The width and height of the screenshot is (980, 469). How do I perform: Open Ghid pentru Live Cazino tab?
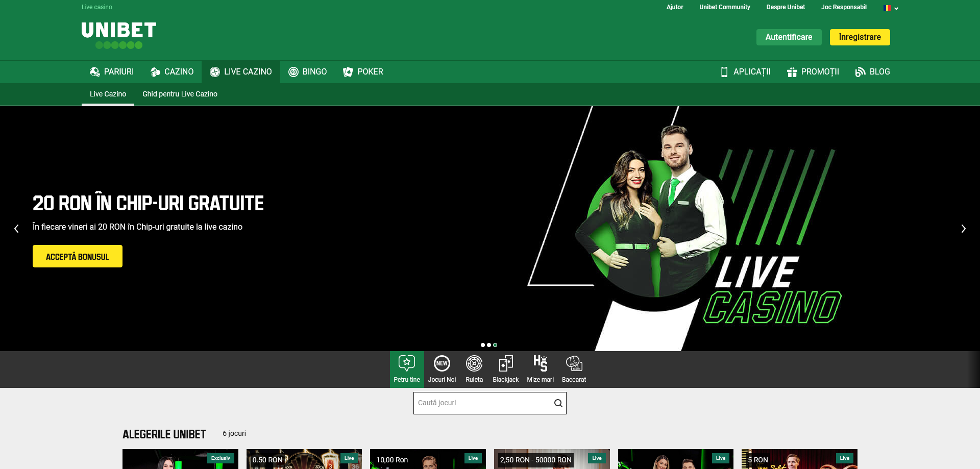coord(180,94)
